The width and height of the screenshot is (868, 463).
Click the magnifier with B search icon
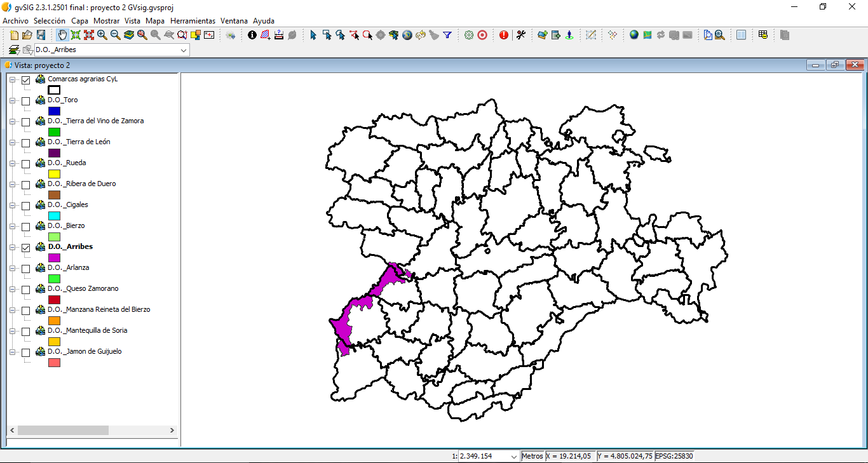coord(720,35)
